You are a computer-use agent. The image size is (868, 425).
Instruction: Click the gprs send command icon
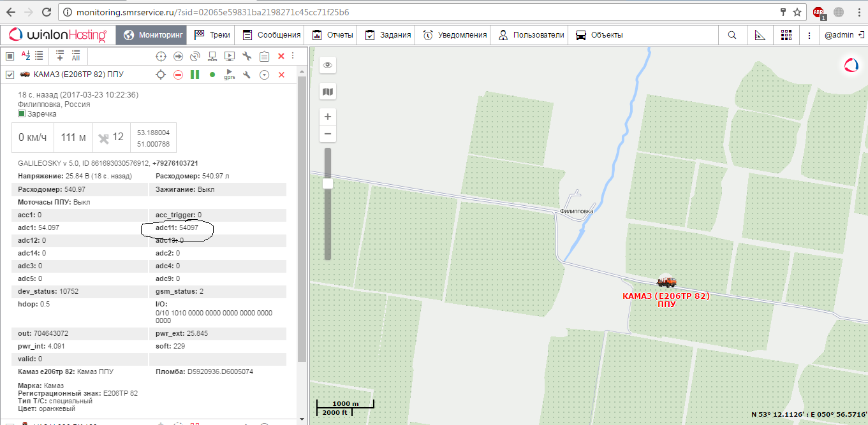(x=230, y=75)
